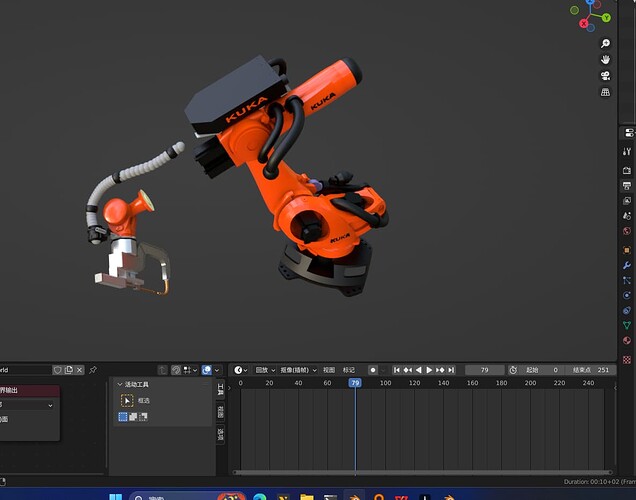Image resolution: width=636 pixels, height=500 pixels.
Task: Play the animation in reverse
Action: click(x=419, y=370)
